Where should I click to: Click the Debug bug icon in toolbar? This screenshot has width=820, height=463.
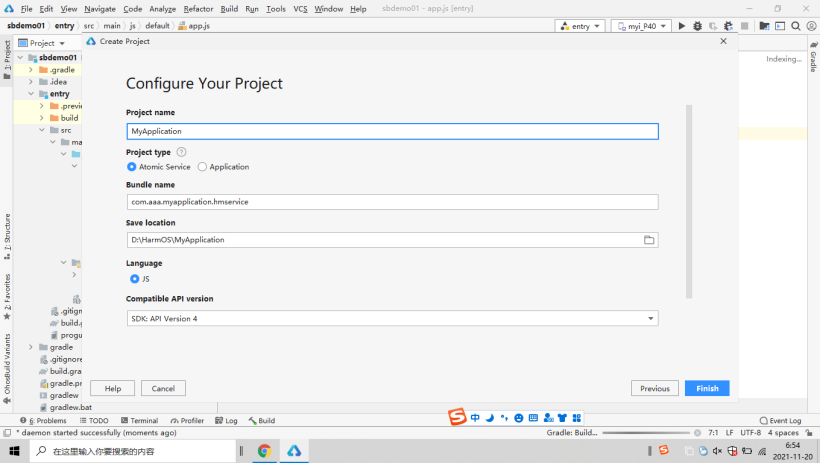(696, 26)
